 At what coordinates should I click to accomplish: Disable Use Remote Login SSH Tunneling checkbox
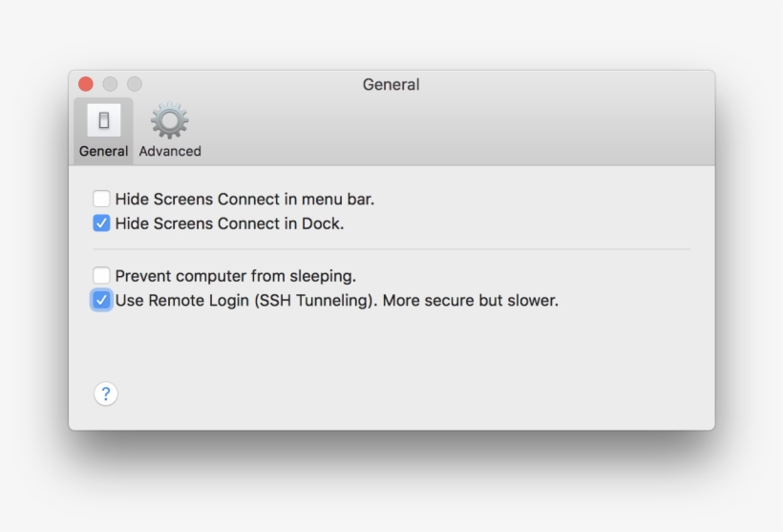pos(101,300)
